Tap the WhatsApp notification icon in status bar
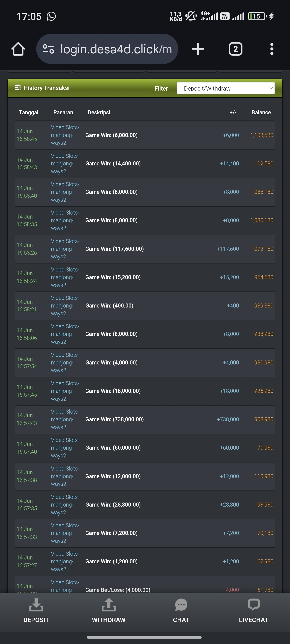This screenshot has width=290, height=644. (x=51, y=17)
